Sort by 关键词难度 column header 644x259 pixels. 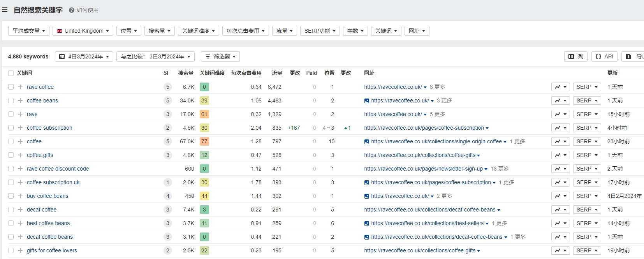[x=212, y=73]
